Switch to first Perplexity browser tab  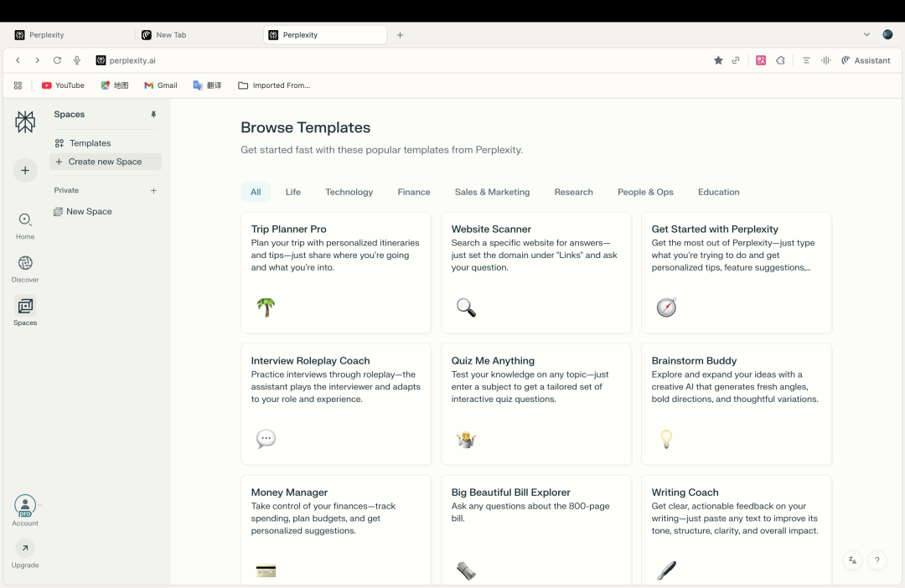(x=70, y=34)
